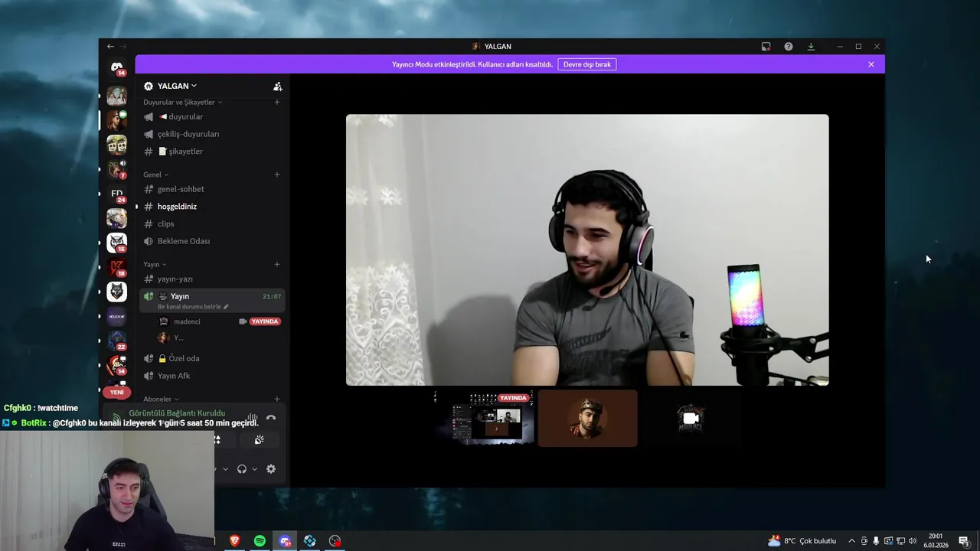Open the server with green skull icons
This screenshot has width=980, height=551.
[116, 145]
